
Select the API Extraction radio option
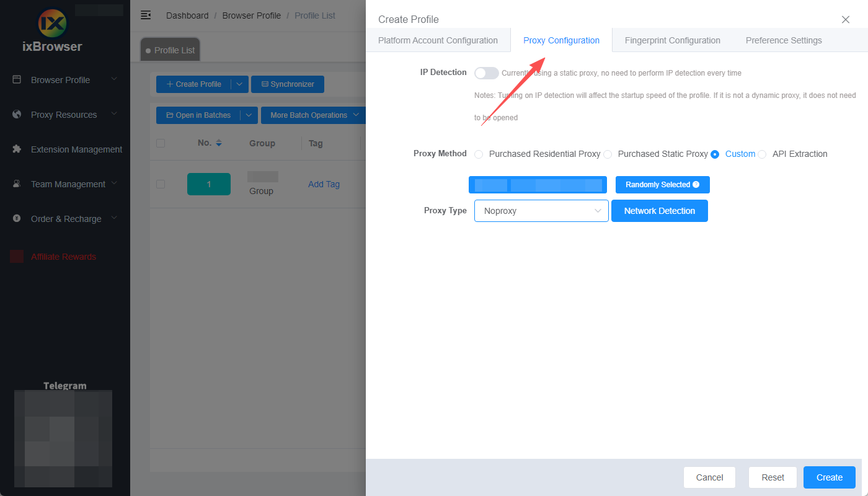[x=762, y=154]
